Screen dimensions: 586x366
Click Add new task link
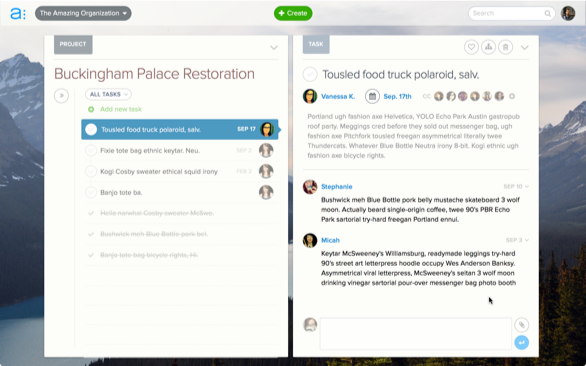click(x=121, y=109)
